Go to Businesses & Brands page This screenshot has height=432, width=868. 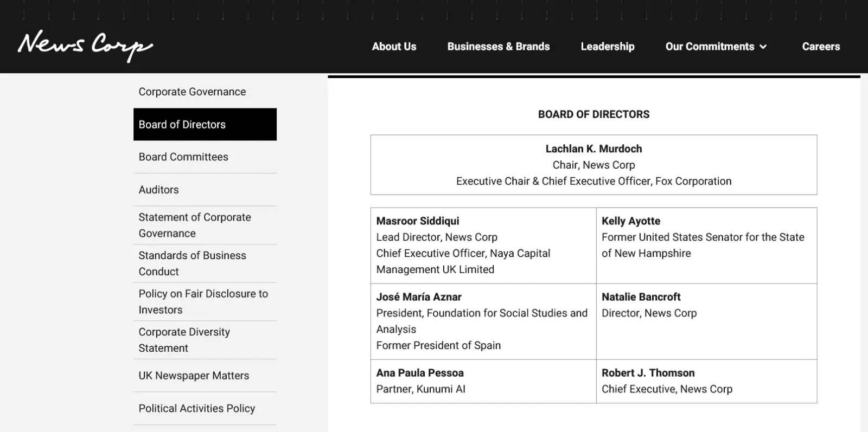[498, 47]
